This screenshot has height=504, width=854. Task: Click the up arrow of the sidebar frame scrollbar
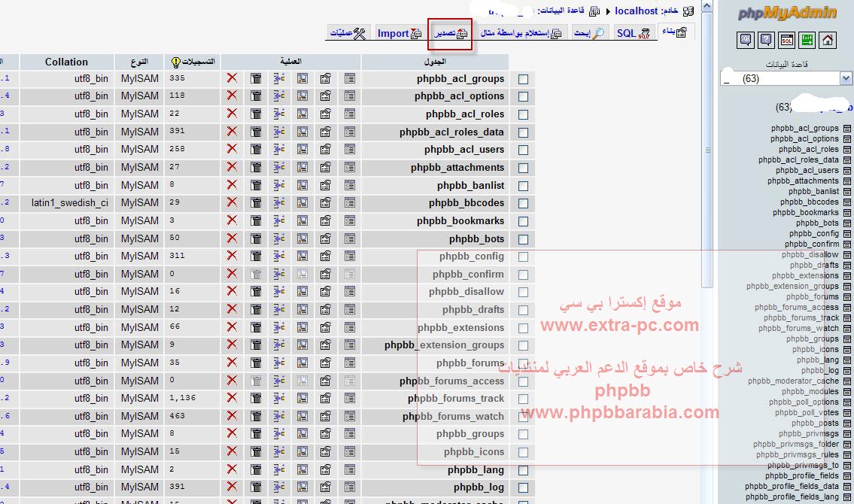[707, 6]
